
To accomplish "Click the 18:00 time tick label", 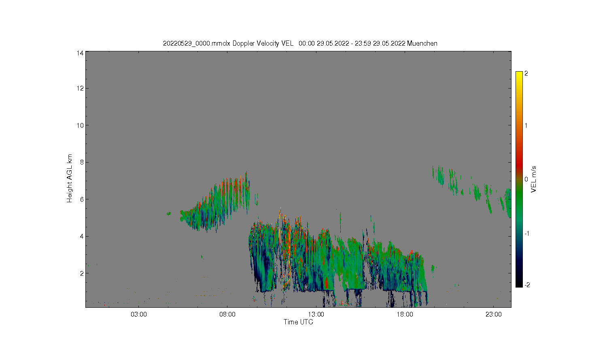I will click(x=405, y=315).
